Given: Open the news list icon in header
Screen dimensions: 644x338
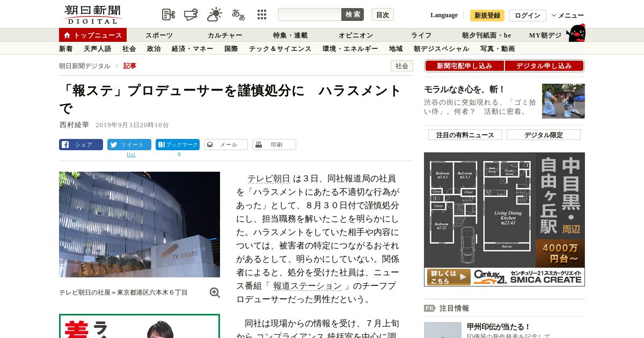Looking at the screenshot, I should [169, 14].
